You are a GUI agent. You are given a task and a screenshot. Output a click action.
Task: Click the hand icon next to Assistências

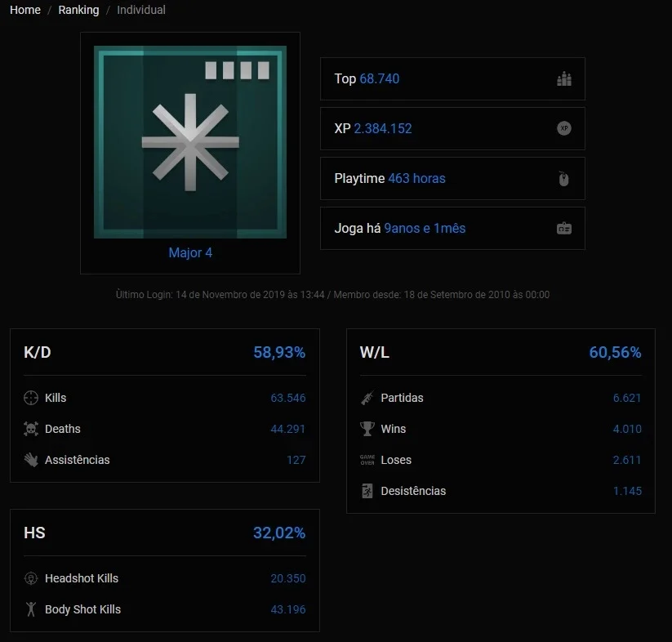pyautogui.click(x=31, y=460)
